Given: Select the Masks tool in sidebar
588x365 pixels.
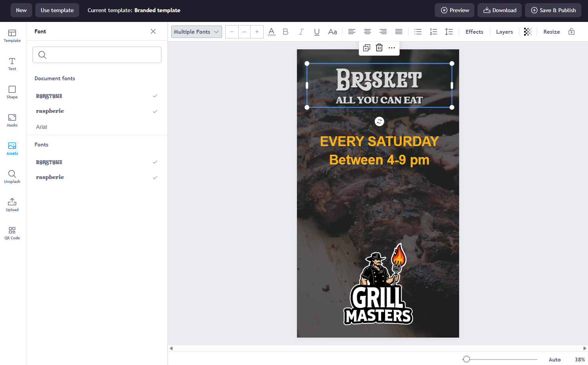Looking at the screenshot, I should 12,121.
